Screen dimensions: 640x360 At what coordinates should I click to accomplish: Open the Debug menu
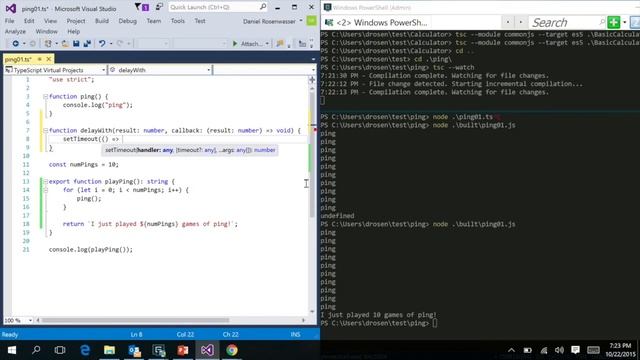point(127,21)
